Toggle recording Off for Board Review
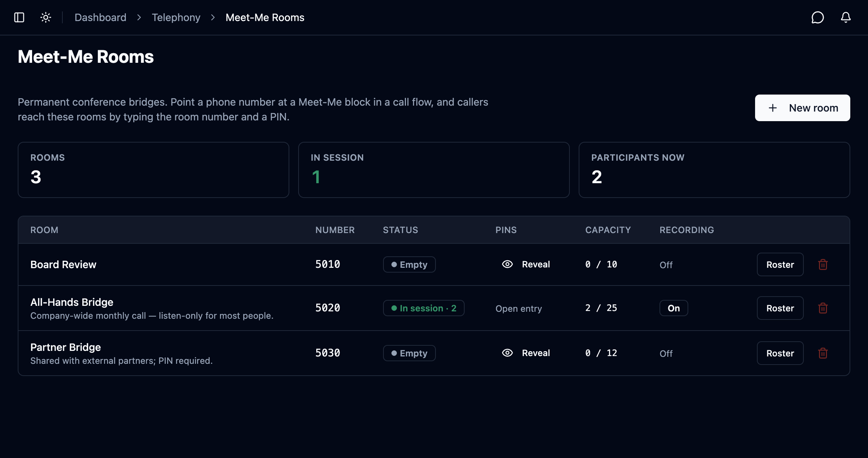The height and width of the screenshot is (458, 868). (666, 265)
